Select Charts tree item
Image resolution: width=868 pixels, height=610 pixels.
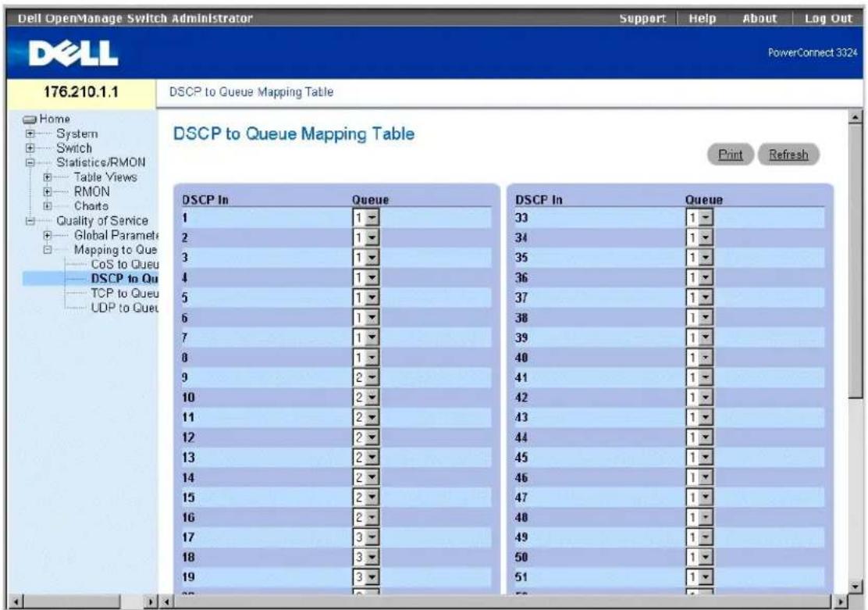point(91,205)
